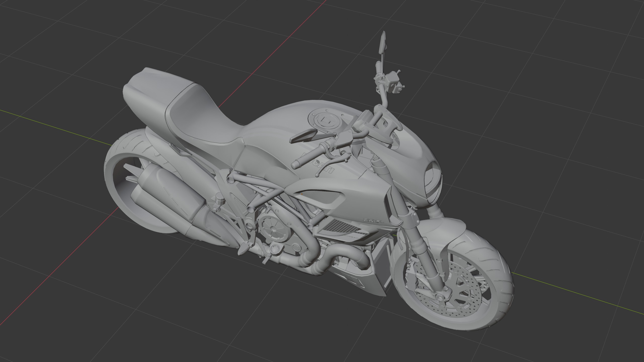
Task: Select the upright left mirror
Action: point(382,43)
